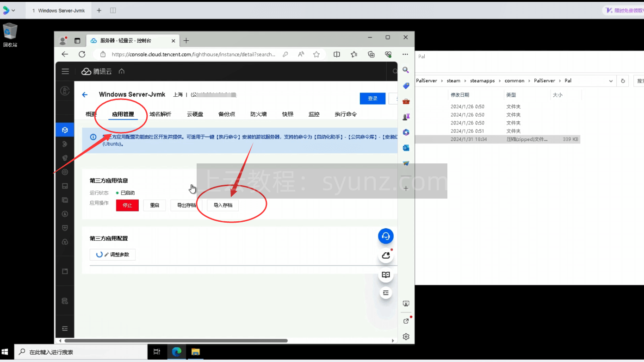Click the Tencent Cloud hamburger menu icon
Screen dimensions: 644x362
click(x=65, y=71)
